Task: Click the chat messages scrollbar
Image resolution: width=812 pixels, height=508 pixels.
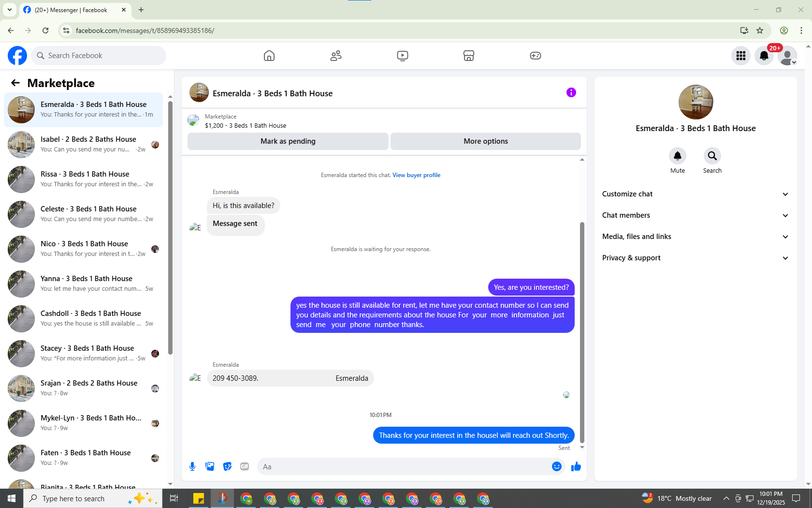Action: click(x=582, y=332)
